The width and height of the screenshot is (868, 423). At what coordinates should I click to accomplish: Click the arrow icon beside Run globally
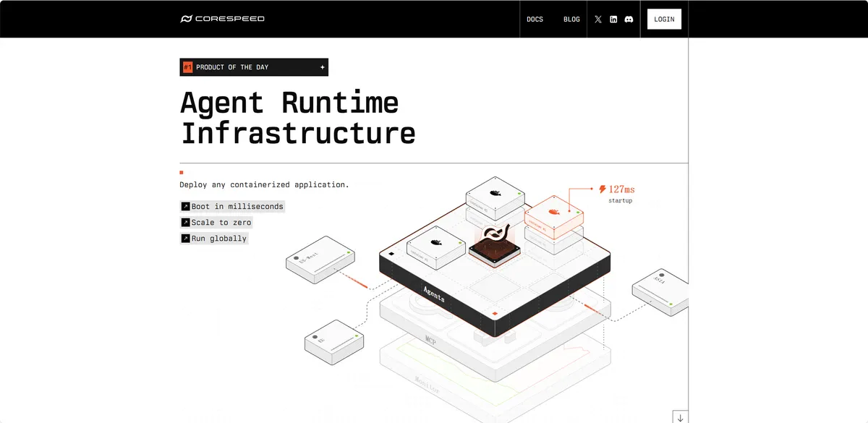tap(185, 239)
